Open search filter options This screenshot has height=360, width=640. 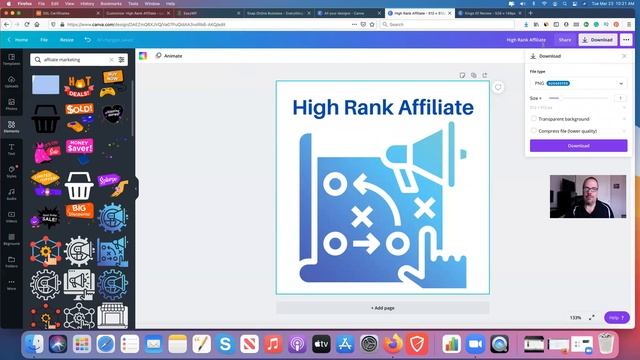pos(121,60)
